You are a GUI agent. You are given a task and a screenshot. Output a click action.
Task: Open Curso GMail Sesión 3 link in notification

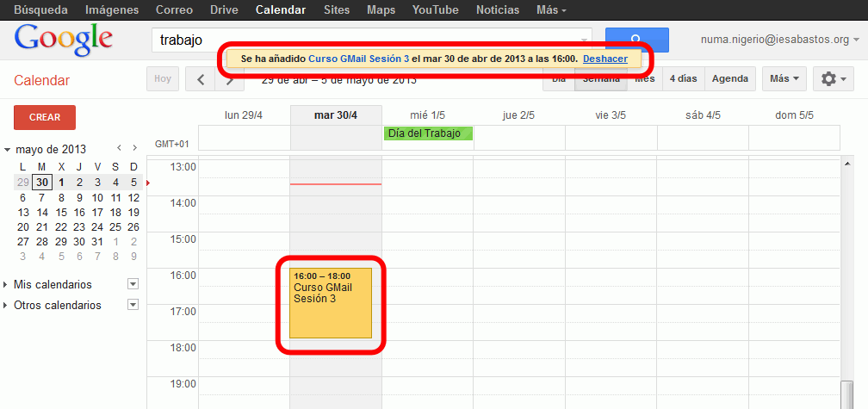(x=359, y=58)
